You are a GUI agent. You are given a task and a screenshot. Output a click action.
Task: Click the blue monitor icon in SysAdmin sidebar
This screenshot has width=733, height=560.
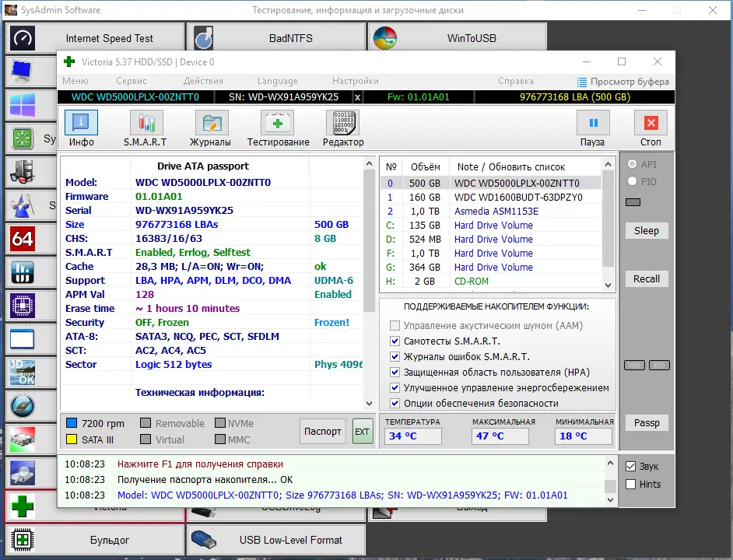(x=23, y=71)
